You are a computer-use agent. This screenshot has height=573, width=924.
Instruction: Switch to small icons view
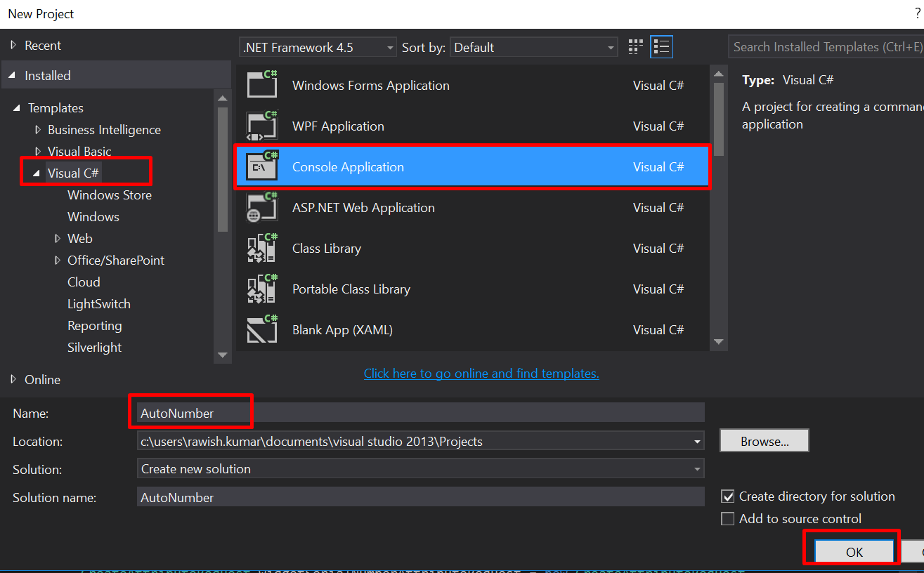(x=635, y=47)
